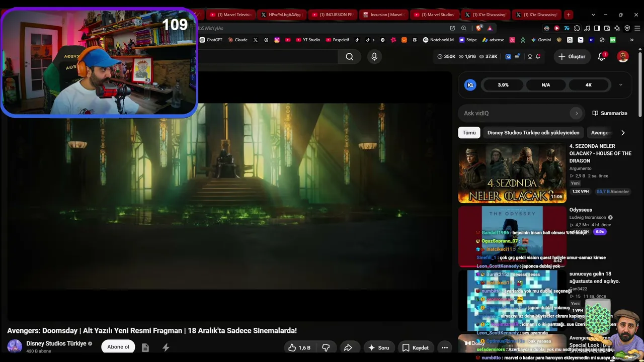Select the Tümü filter chip
The height and width of the screenshot is (362, 644).
tap(469, 133)
